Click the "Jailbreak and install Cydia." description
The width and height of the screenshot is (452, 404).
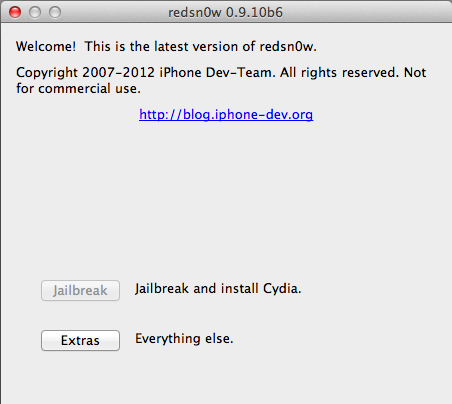(x=218, y=289)
